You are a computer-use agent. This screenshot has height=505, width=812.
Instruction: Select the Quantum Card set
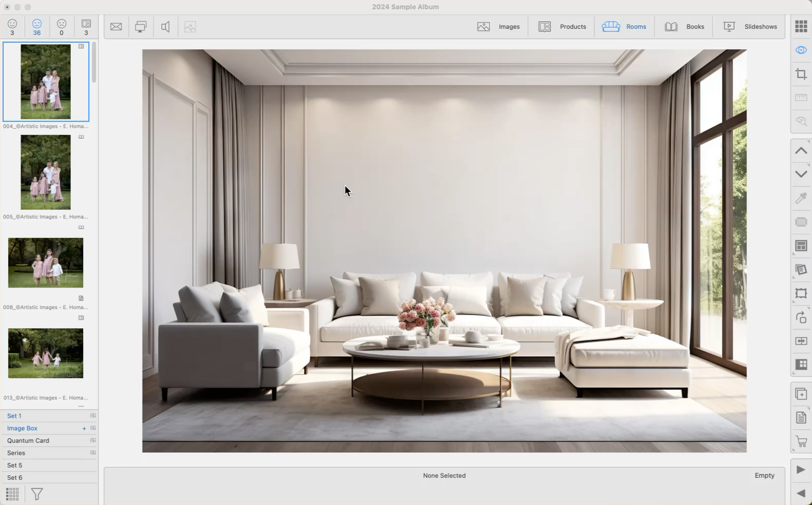[x=28, y=441]
